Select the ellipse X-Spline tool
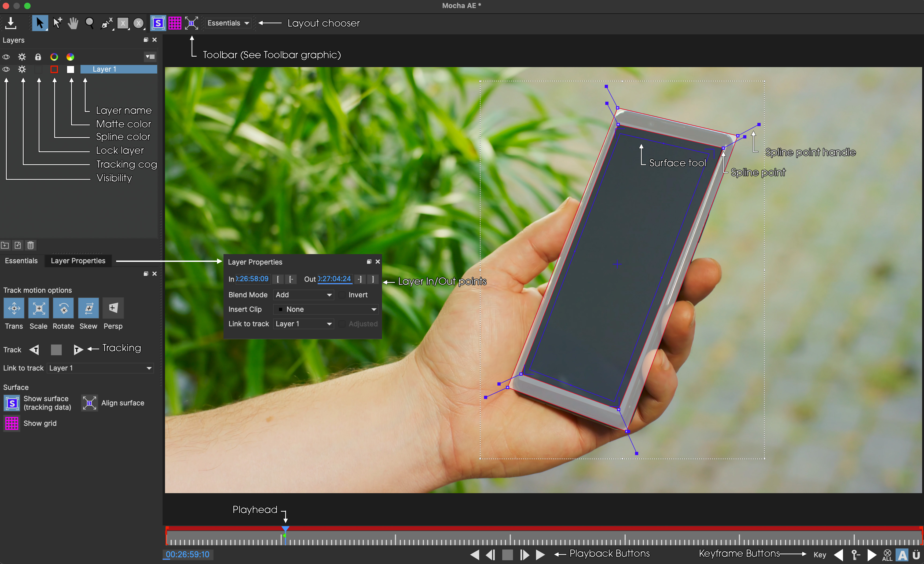924x564 pixels. pyautogui.click(x=139, y=23)
